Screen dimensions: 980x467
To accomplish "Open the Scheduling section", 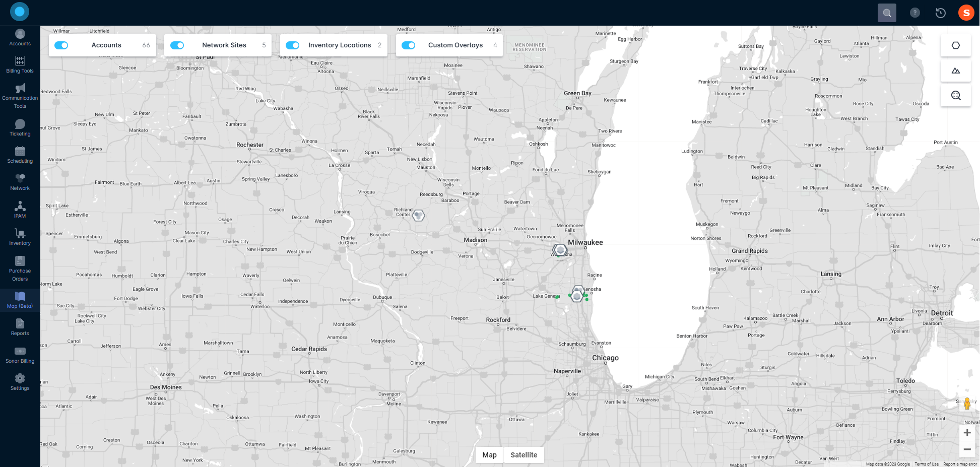I will pos(20,155).
